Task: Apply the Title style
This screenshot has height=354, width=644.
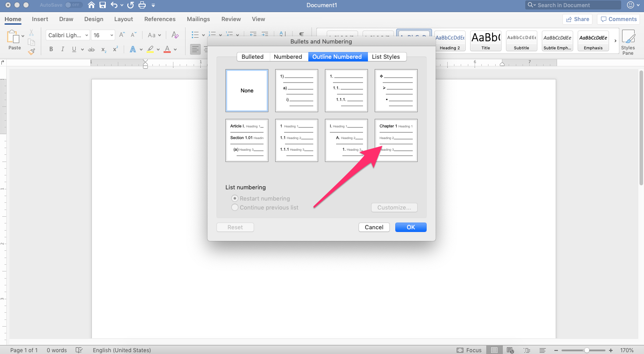Action: 486,41
